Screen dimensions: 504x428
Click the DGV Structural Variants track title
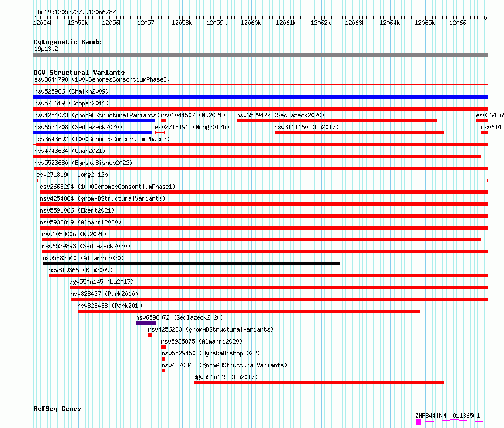click(x=79, y=73)
